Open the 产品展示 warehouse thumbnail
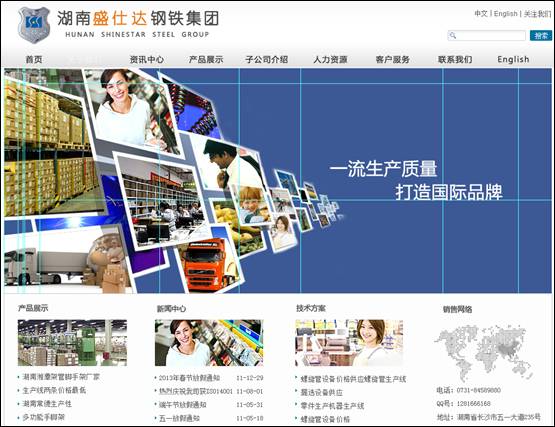This screenshot has height=427, width=555. (72, 343)
